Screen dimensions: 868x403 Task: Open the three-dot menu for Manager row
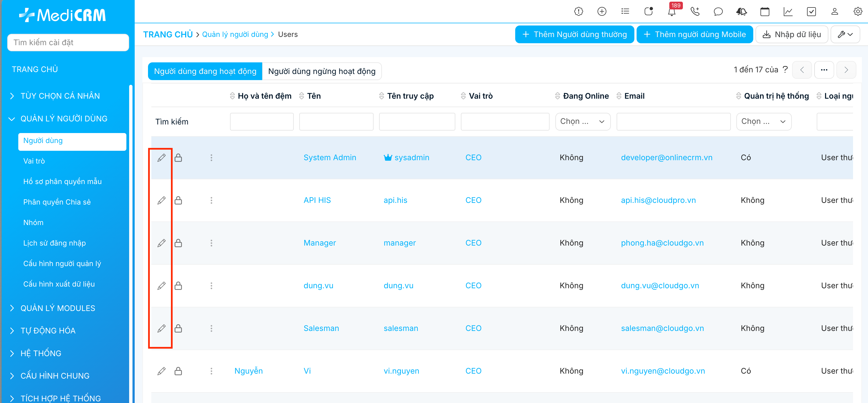[211, 243]
